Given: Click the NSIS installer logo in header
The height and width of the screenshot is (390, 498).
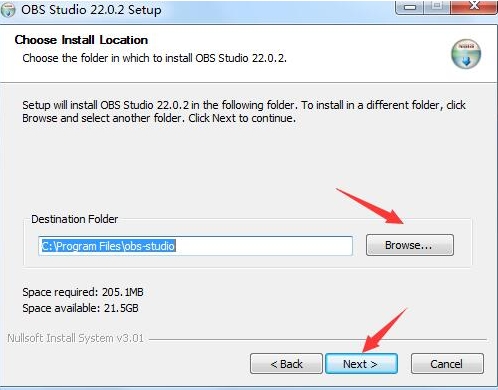Looking at the screenshot, I should (x=466, y=54).
